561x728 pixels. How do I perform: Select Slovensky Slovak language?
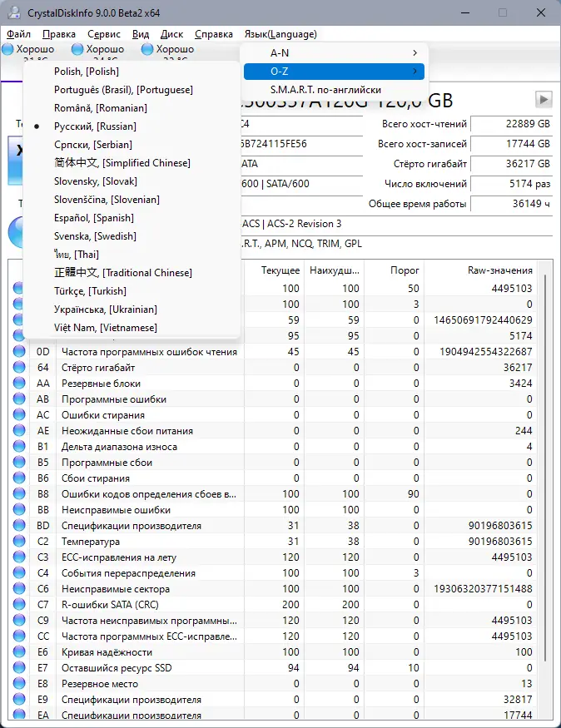pos(132,181)
